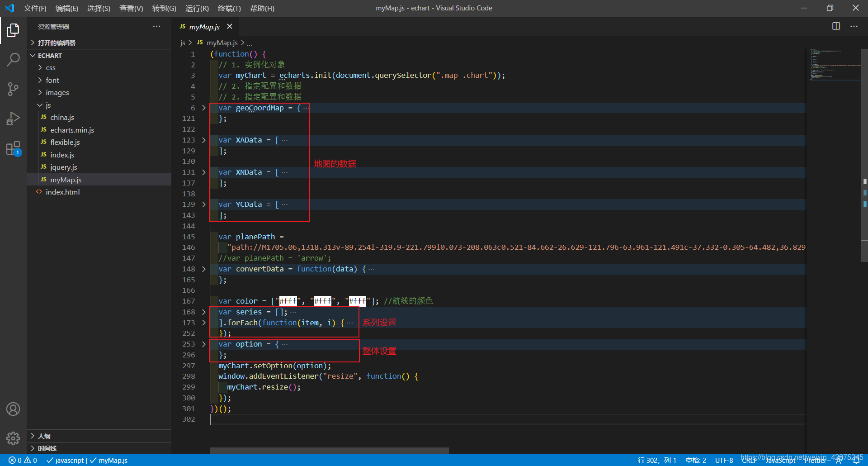Open the 编辑(E) menu
Screen dimensions: 868x466
point(67,8)
